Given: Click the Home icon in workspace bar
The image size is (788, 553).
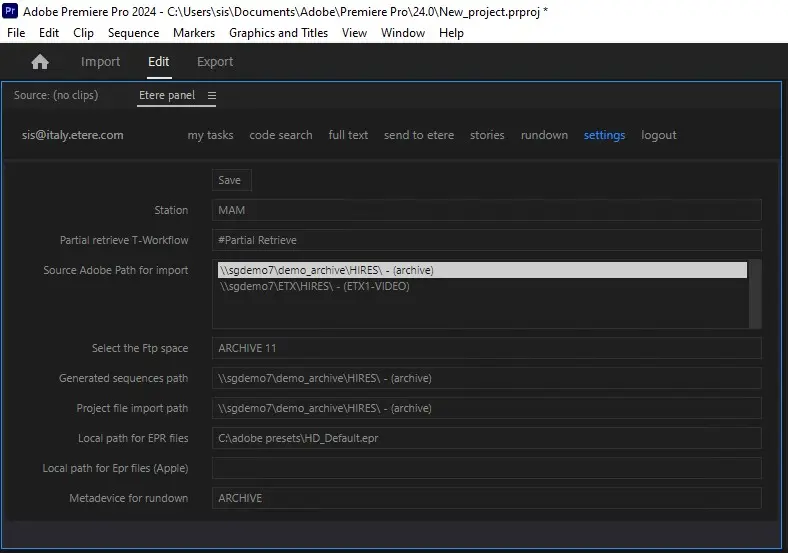Looking at the screenshot, I should (40, 62).
